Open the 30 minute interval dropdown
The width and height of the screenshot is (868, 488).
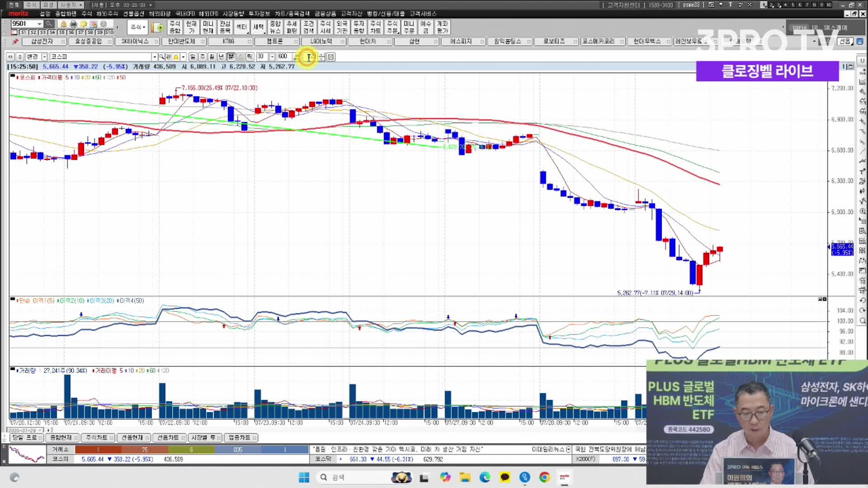pyautogui.click(x=272, y=57)
